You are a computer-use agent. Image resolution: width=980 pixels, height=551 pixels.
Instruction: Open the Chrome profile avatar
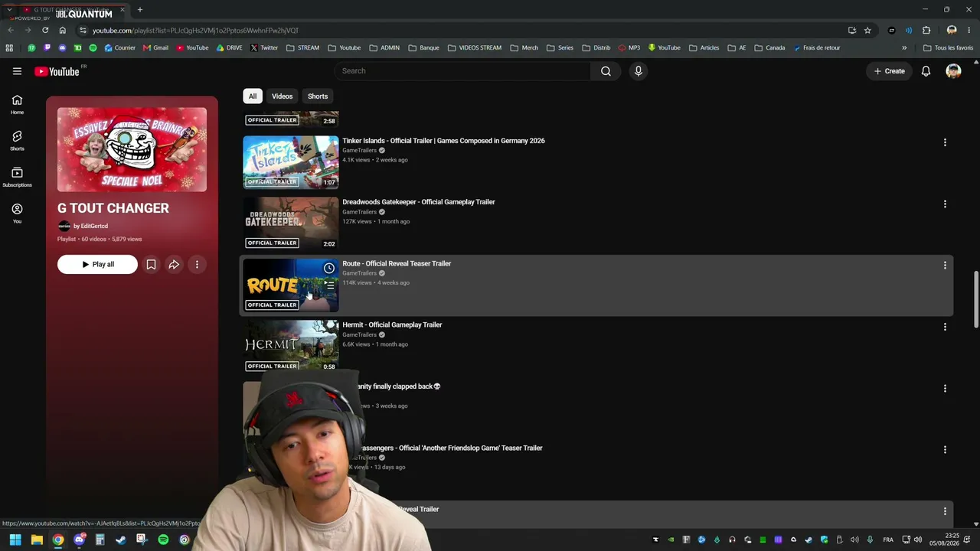[952, 31]
